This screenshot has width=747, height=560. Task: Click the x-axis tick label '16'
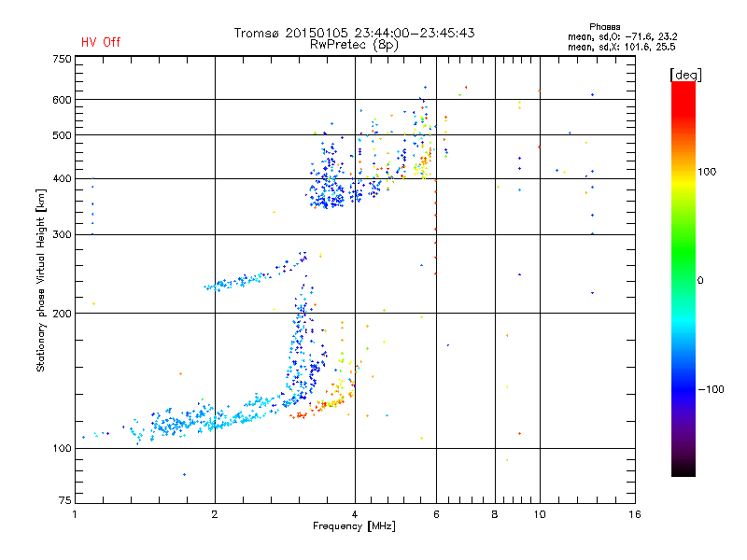pos(635,514)
